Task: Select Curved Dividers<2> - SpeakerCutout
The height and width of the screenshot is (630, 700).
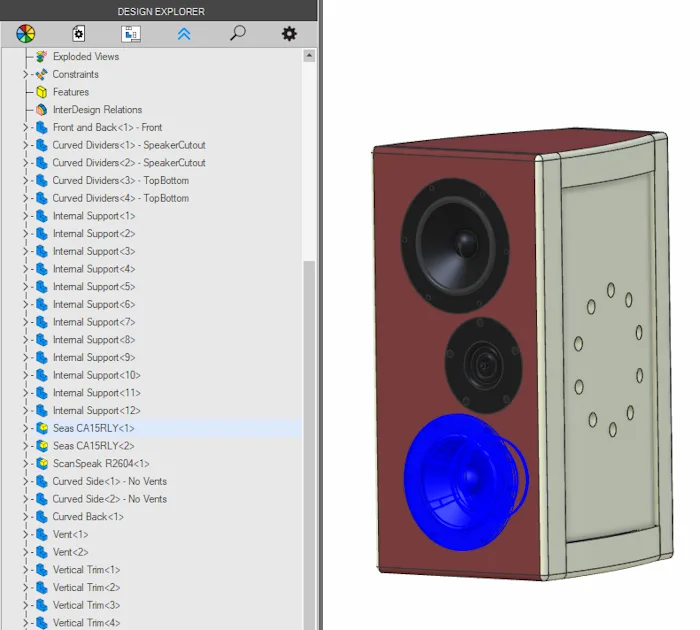Action: click(x=129, y=163)
